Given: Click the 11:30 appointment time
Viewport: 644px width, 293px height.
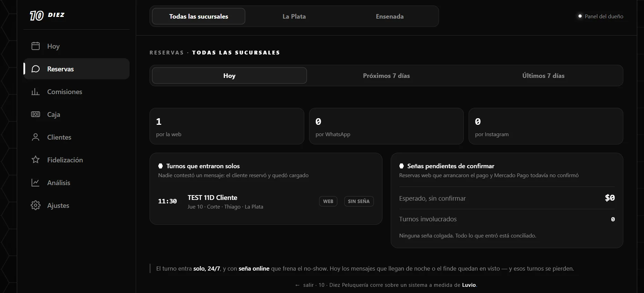Looking at the screenshot, I should coord(167,201).
